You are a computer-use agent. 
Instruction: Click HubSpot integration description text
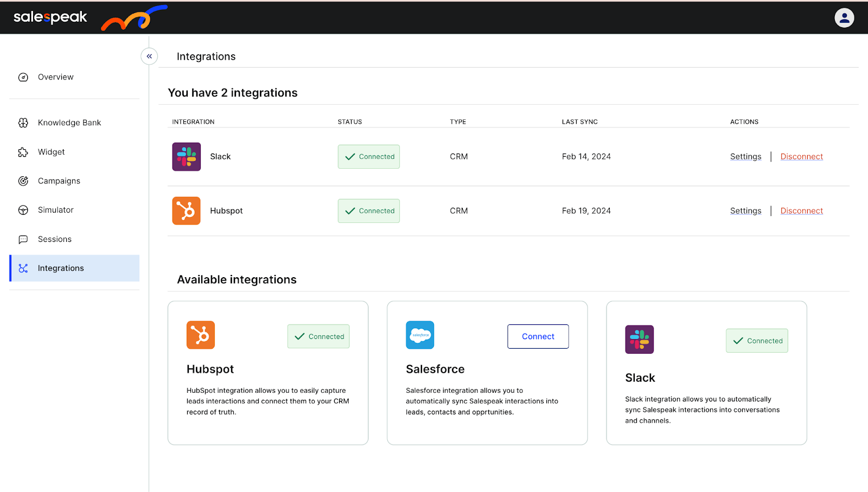pyautogui.click(x=267, y=401)
